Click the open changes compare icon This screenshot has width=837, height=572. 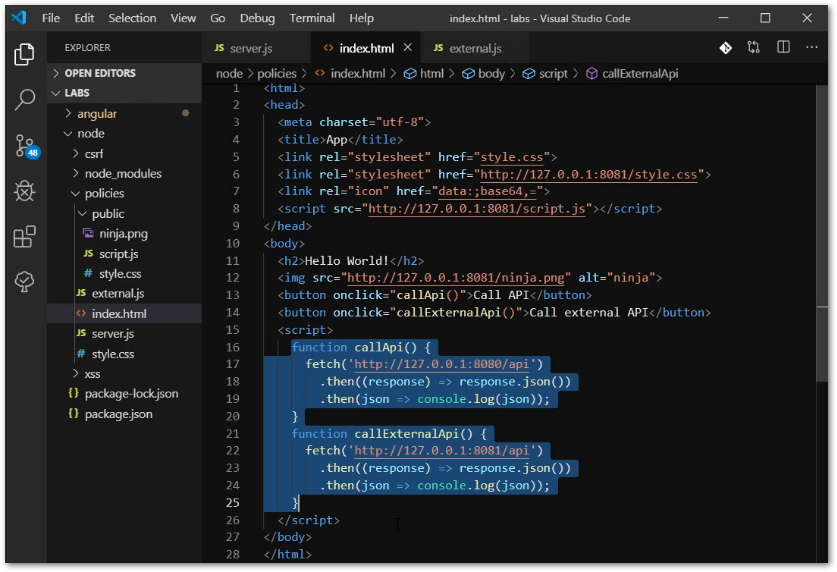click(754, 47)
